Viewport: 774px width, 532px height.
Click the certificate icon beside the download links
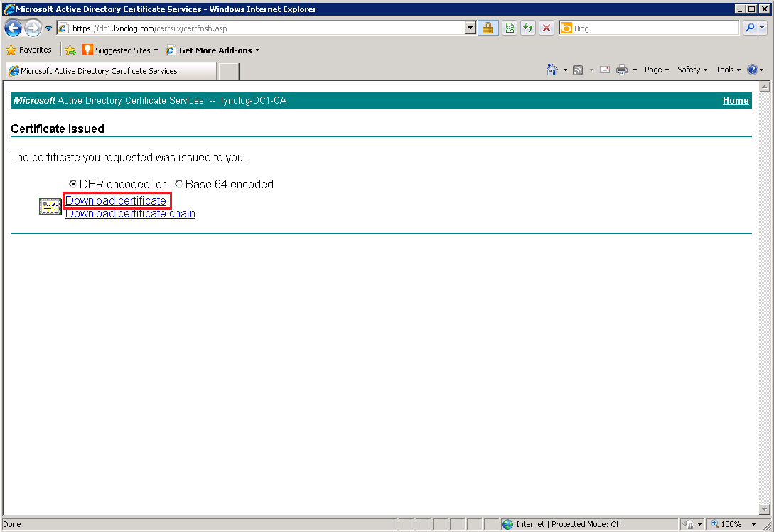tap(50, 206)
